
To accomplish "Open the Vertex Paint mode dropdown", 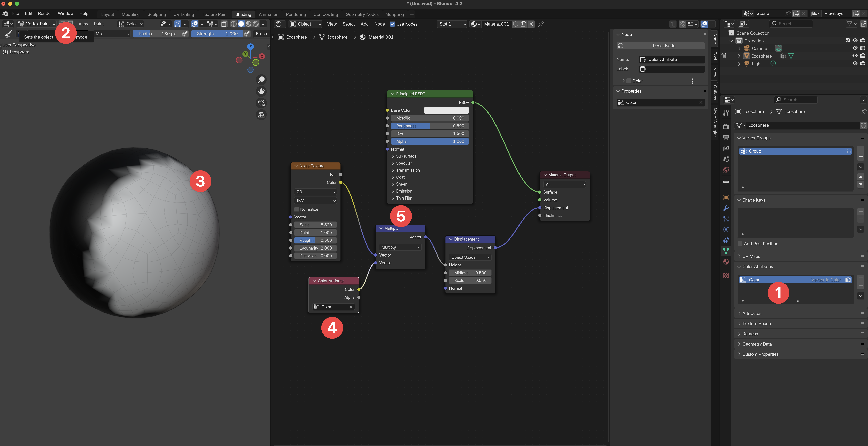I will coord(37,24).
